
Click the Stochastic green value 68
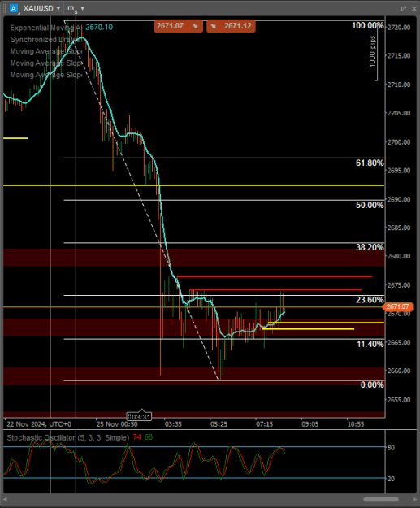click(149, 437)
